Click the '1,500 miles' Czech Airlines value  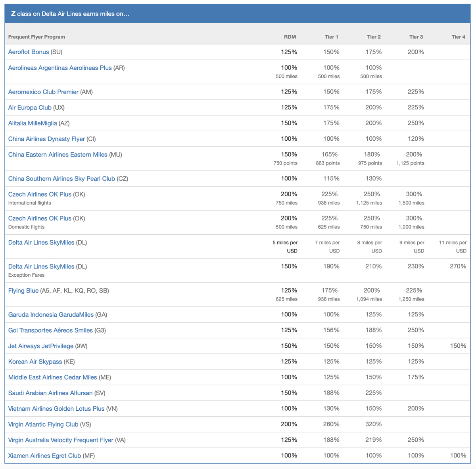click(411, 203)
